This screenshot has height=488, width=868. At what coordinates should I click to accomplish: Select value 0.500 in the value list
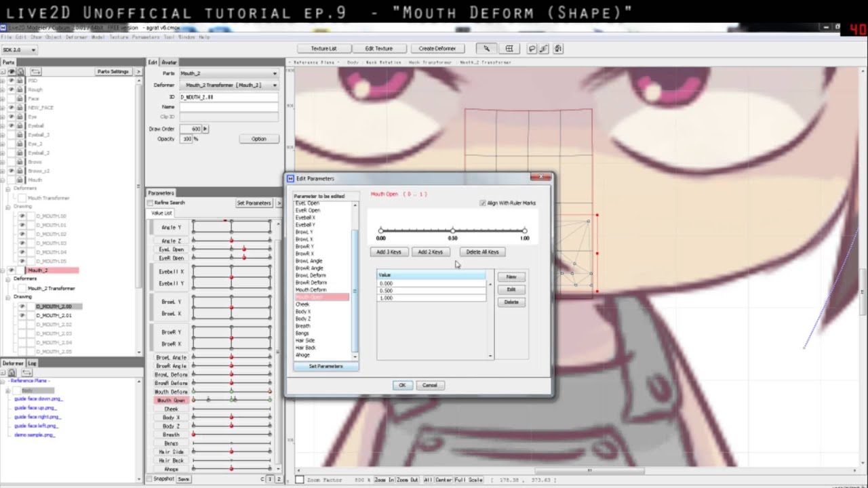point(431,291)
